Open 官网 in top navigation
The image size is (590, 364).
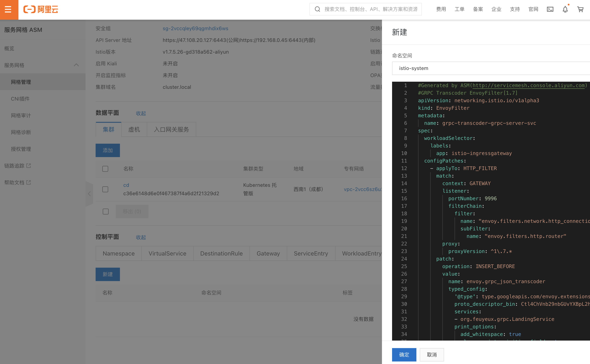click(x=533, y=9)
